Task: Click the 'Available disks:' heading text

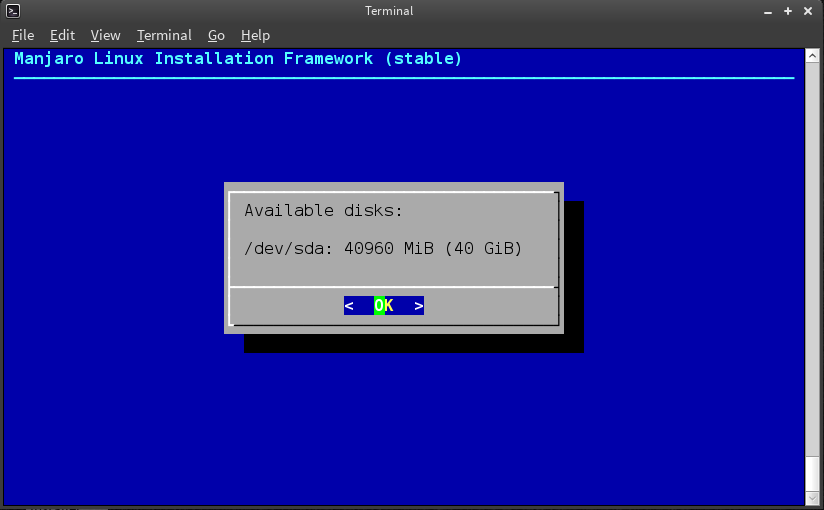Action: (323, 210)
